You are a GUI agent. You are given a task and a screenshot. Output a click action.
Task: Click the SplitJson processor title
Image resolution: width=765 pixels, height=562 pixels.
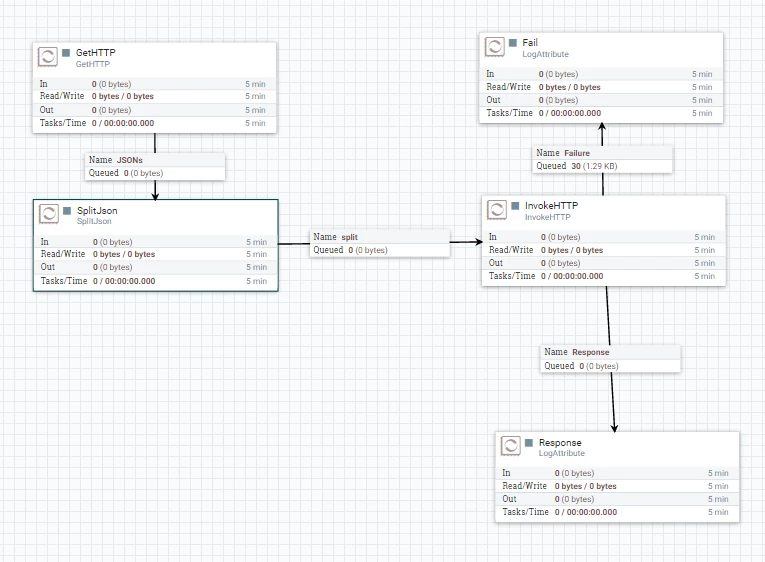pyautogui.click(x=97, y=210)
